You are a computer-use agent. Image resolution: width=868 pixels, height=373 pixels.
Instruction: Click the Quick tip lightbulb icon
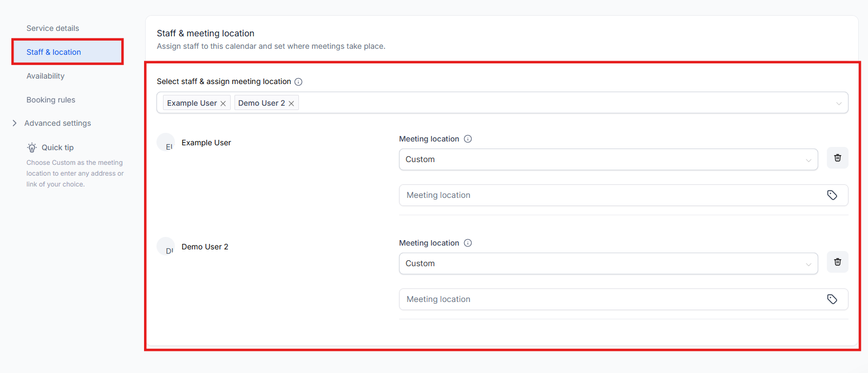(32, 147)
